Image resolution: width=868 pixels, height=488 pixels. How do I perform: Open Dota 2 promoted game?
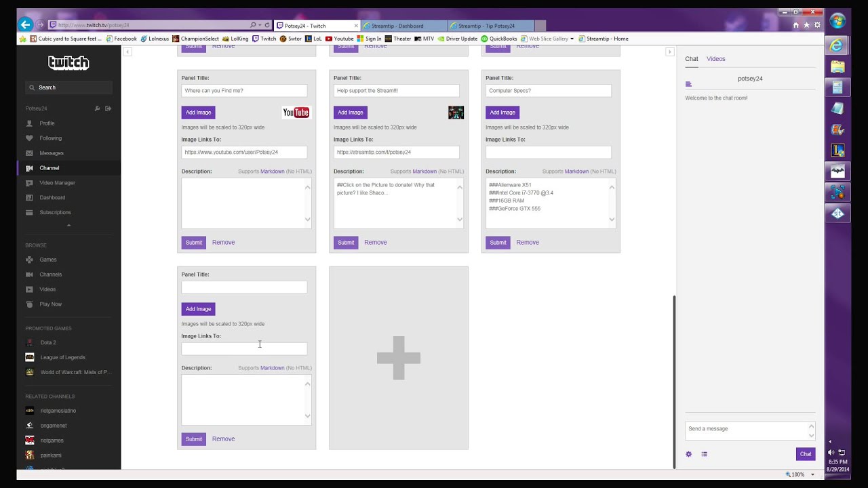47,343
